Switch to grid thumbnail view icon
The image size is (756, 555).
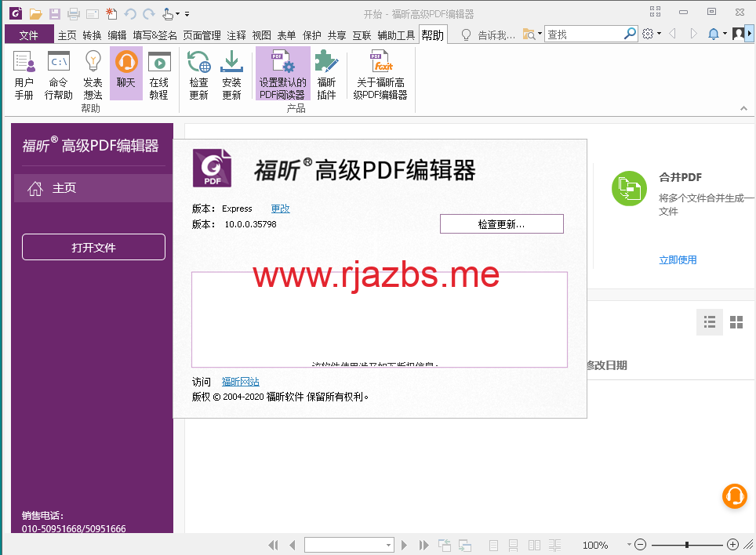click(736, 322)
